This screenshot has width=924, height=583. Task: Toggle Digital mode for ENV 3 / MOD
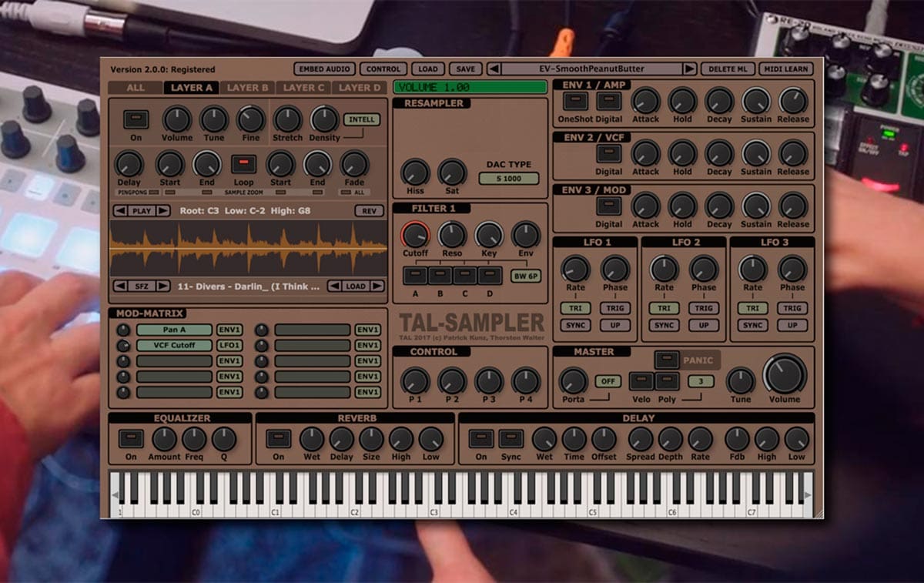(x=608, y=206)
